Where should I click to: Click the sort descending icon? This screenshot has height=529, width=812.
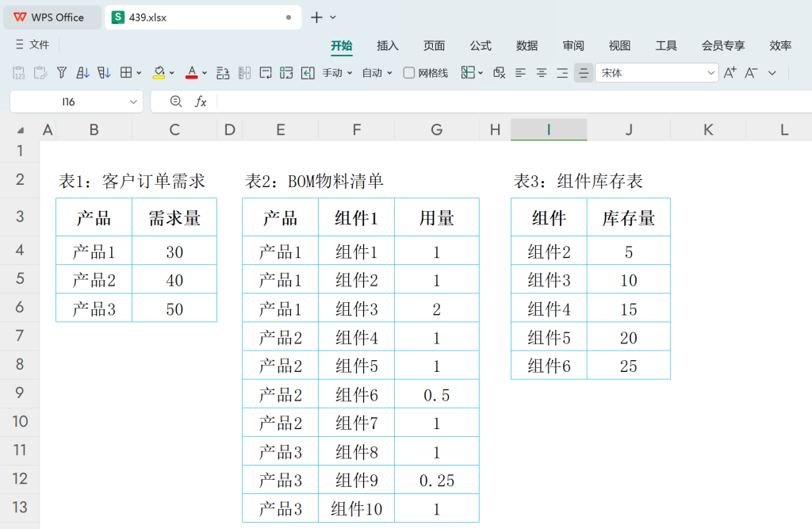coord(104,73)
